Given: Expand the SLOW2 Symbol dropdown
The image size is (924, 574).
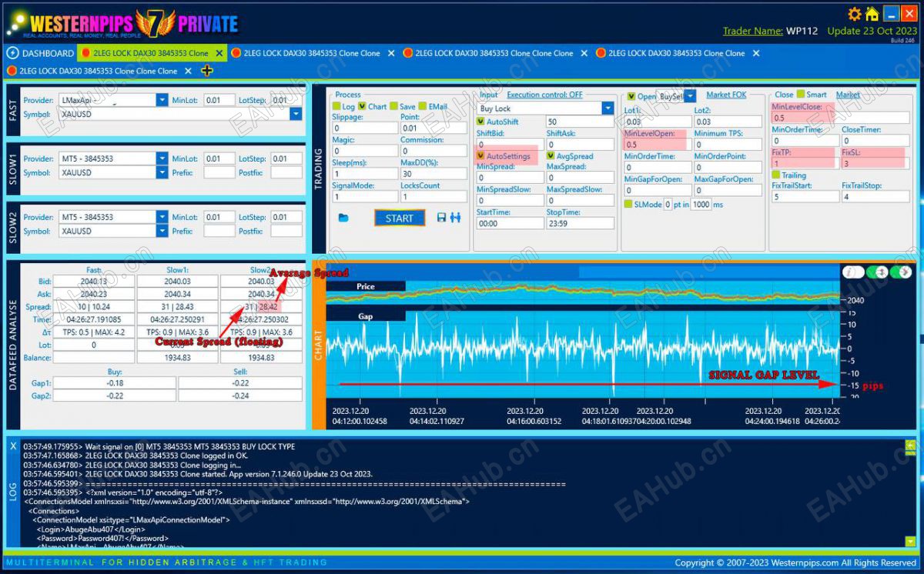Looking at the screenshot, I should click(162, 231).
